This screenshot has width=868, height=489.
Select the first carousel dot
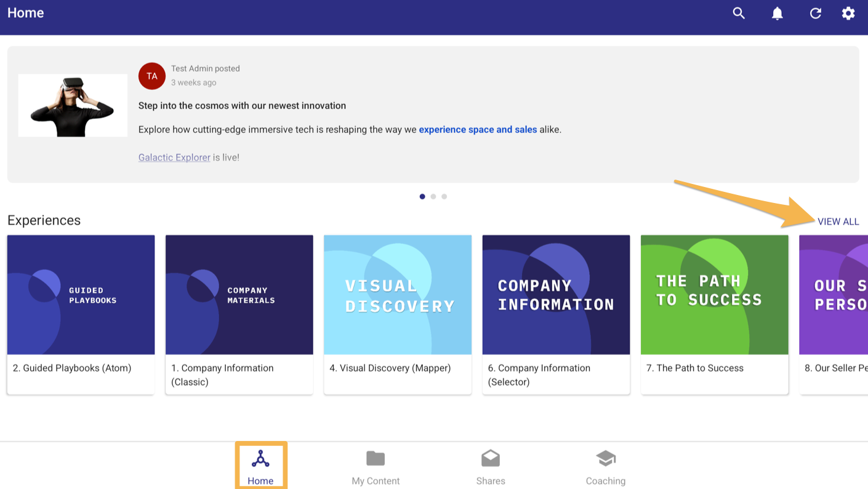422,197
